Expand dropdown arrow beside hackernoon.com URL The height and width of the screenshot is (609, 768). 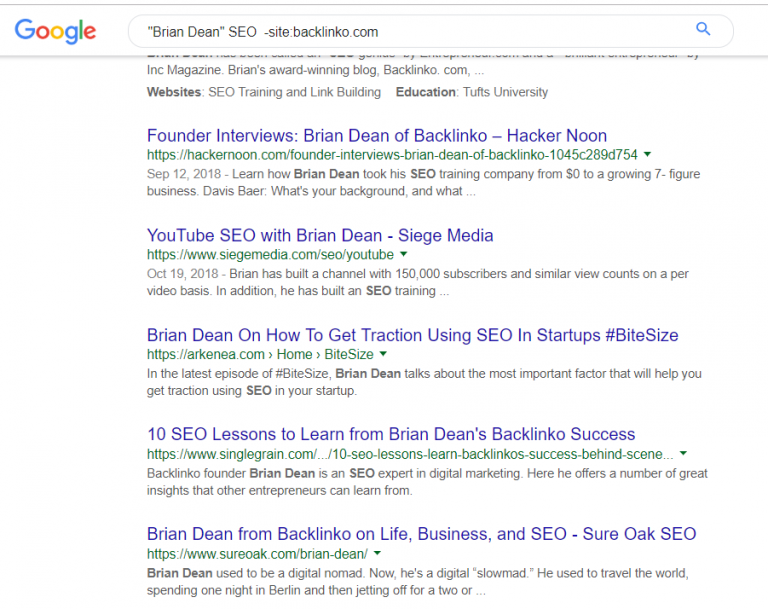coord(648,155)
